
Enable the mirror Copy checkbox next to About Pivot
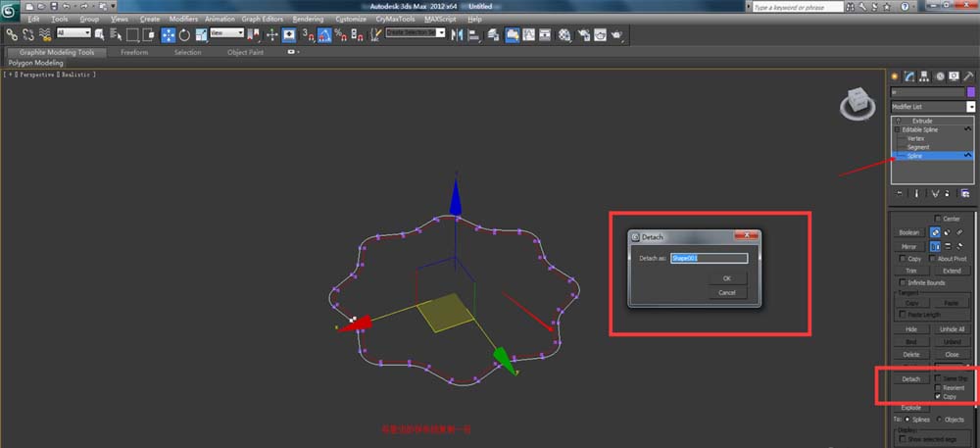point(903,259)
